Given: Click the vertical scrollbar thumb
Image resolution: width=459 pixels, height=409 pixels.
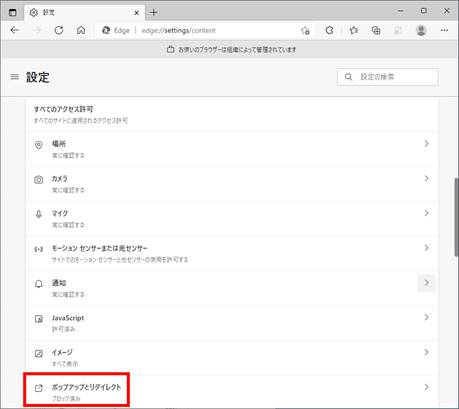Looking at the screenshot, I should 456,217.
